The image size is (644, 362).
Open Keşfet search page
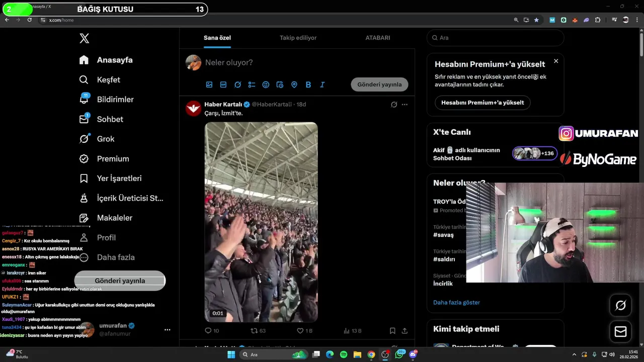100,79
